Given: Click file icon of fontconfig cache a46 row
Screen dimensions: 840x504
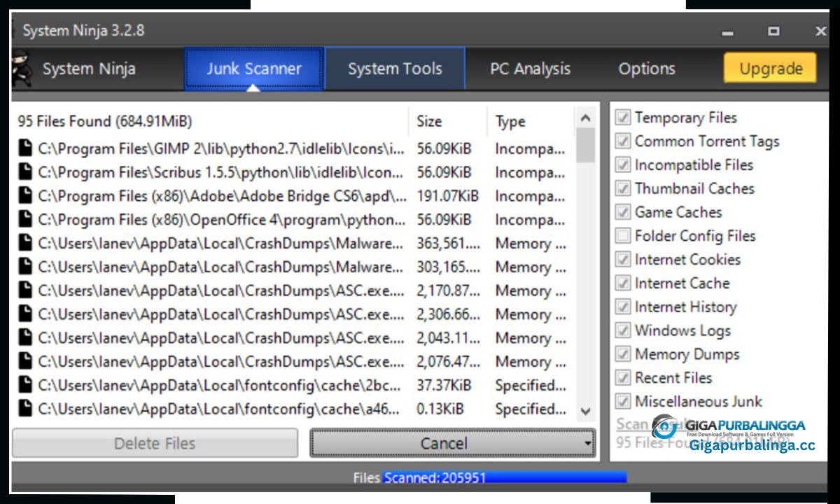Looking at the screenshot, I should point(25,409).
